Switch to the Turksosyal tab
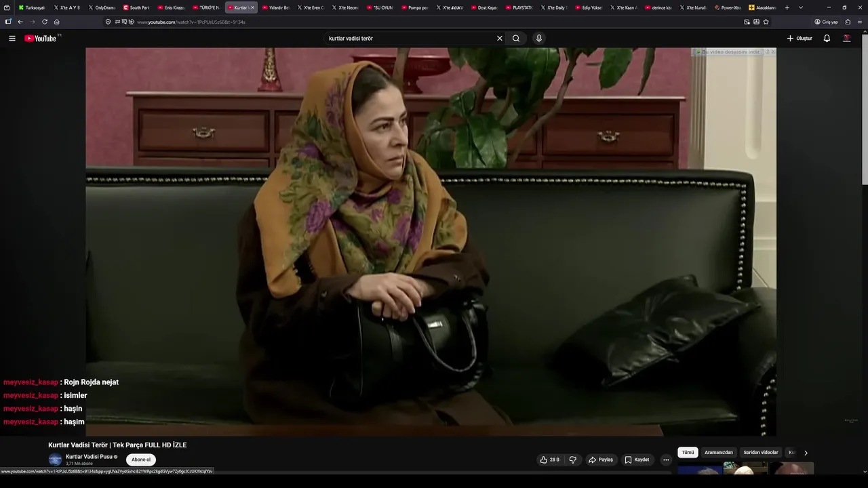Image resolution: width=868 pixels, height=488 pixels. (x=31, y=7)
